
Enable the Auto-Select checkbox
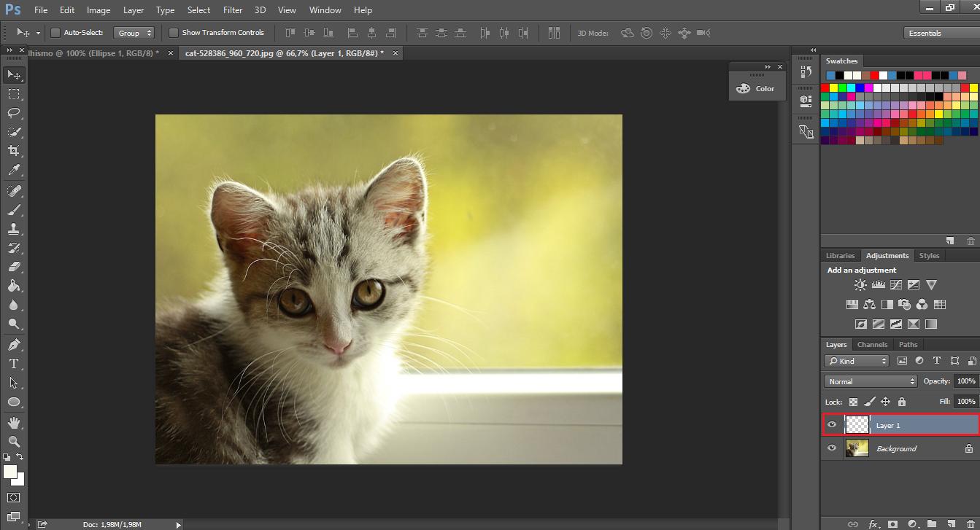(x=55, y=33)
